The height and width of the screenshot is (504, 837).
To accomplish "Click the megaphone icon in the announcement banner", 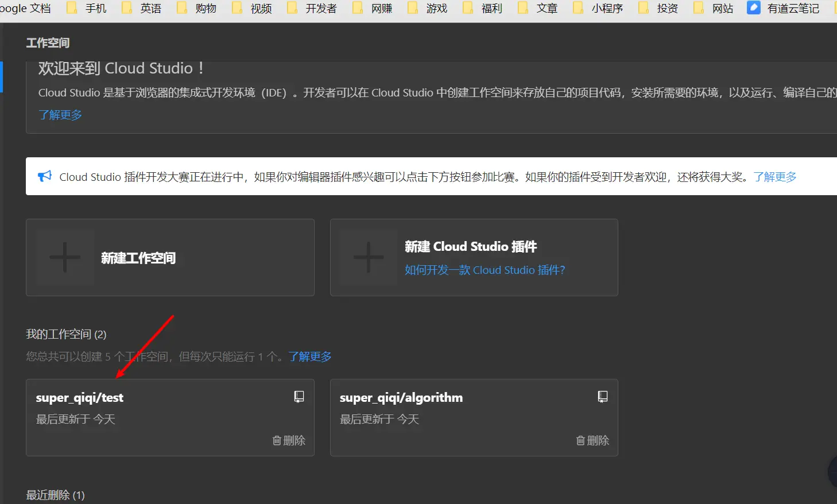I will (45, 176).
